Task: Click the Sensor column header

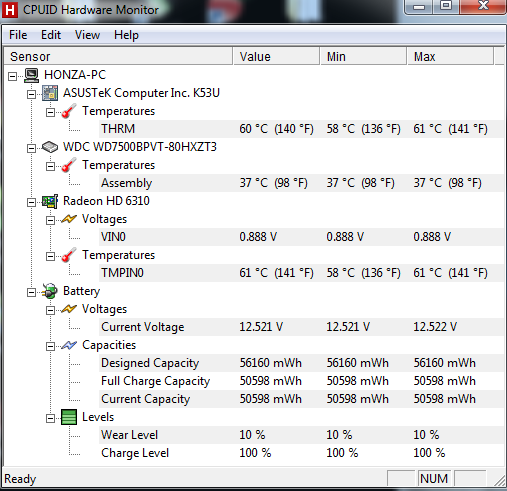Action: (x=118, y=56)
